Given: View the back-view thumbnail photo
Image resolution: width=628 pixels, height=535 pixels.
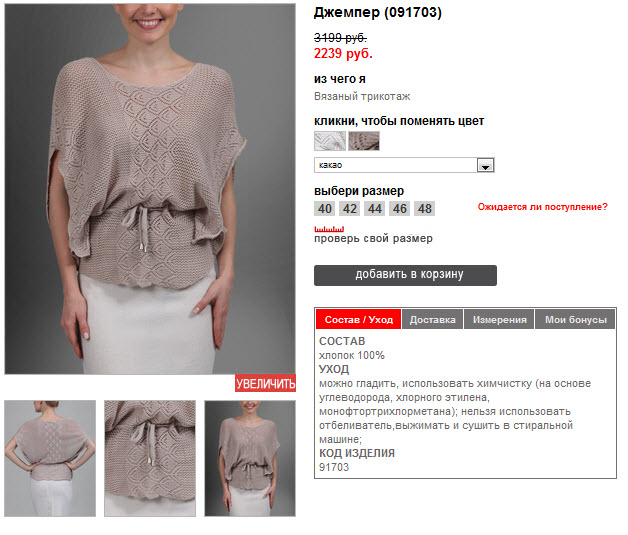Looking at the screenshot, I should 50,458.
